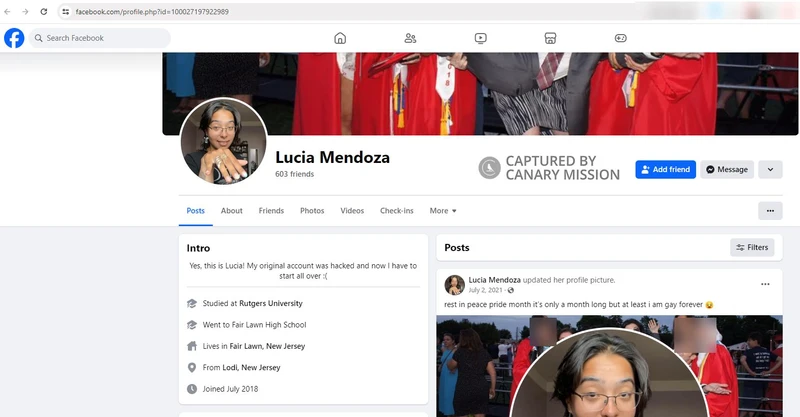Select the URL in address bar
Image resolution: width=800 pixels, height=417 pixels.
(x=152, y=11)
